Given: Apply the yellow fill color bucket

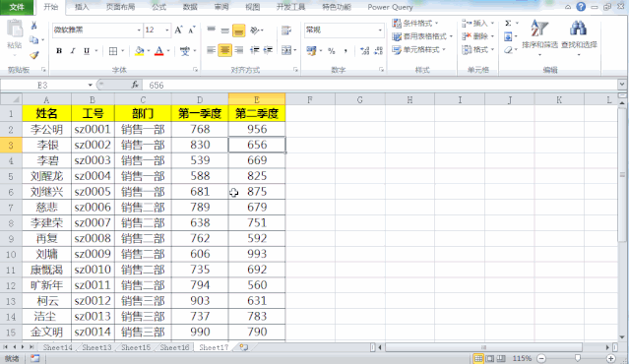Looking at the screenshot, I should click(139, 51).
